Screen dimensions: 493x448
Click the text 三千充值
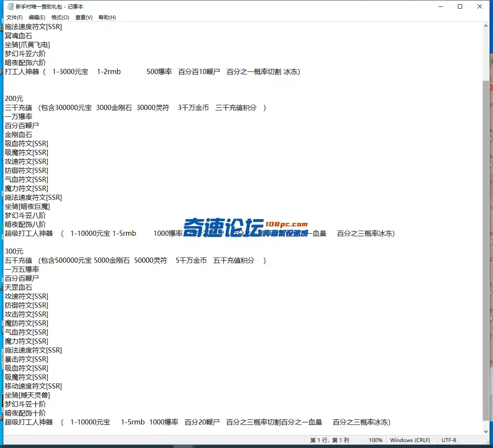18,108
